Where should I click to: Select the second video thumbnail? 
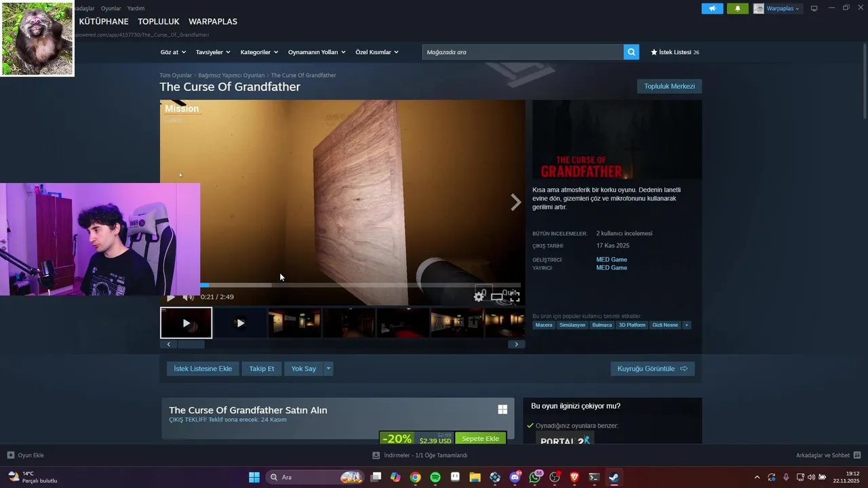point(240,323)
